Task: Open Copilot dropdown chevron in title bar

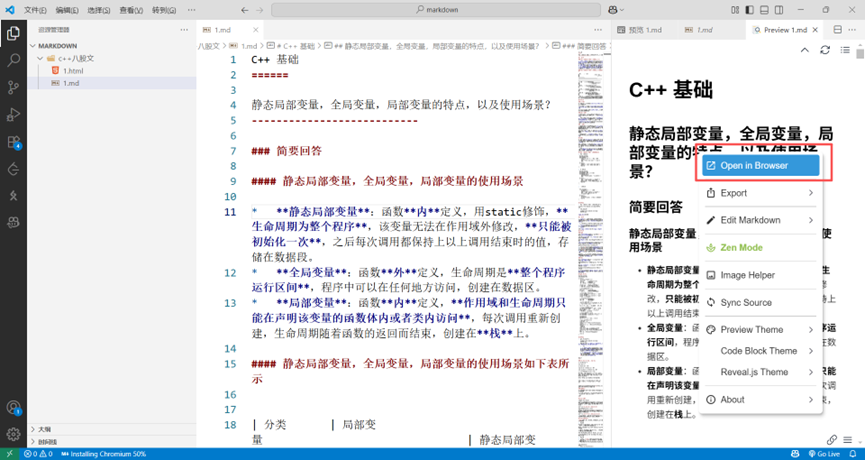Action: coord(622,10)
